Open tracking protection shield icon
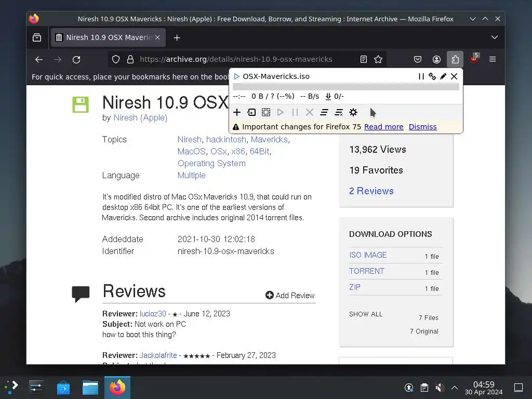Screen dimensions: 532x399 [x=116, y=59]
